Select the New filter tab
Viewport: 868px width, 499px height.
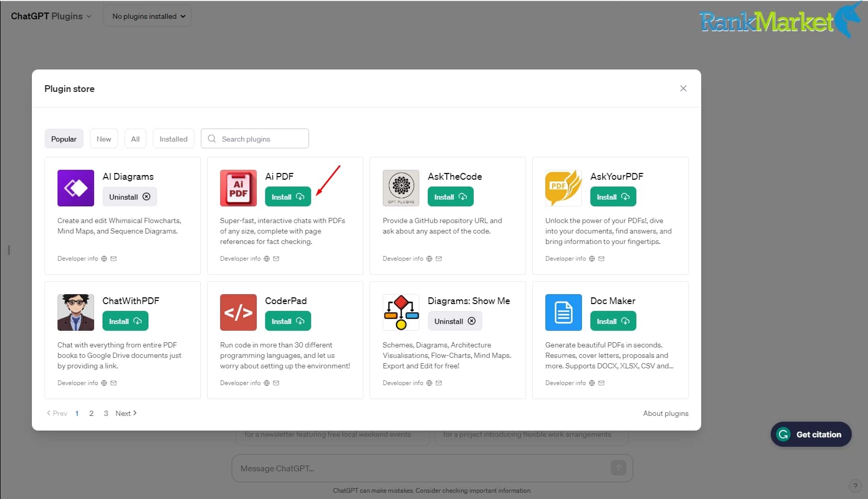pyautogui.click(x=104, y=138)
